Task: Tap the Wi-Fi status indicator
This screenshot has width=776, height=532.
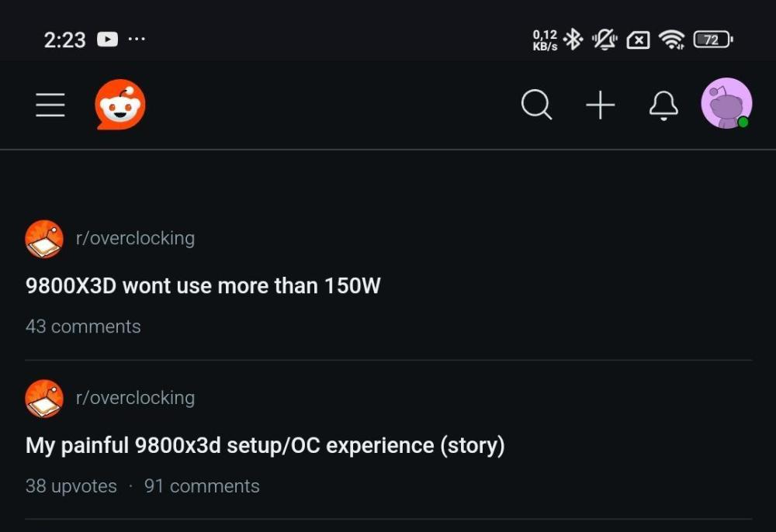Action: click(x=673, y=39)
